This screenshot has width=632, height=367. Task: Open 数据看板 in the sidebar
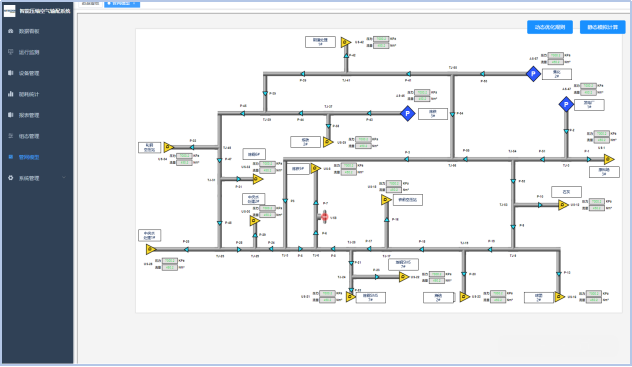point(29,31)
